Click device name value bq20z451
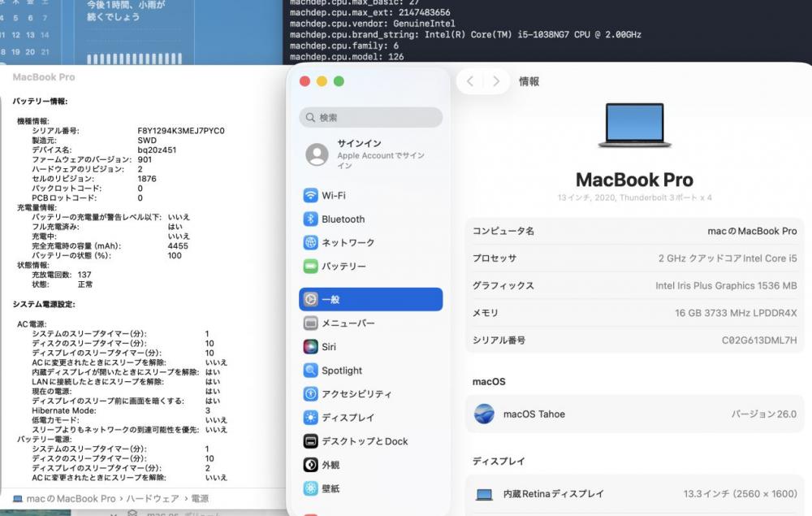 pos(157,150)
